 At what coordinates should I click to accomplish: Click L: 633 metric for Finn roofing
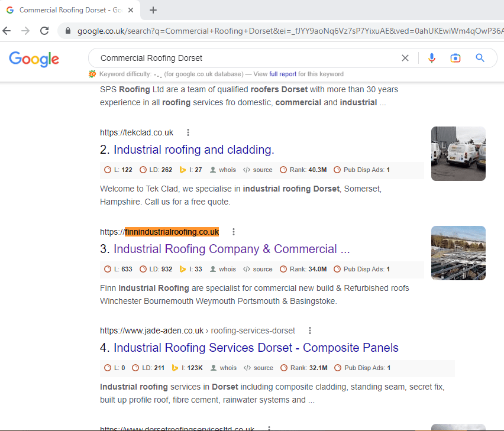point(118,269)
